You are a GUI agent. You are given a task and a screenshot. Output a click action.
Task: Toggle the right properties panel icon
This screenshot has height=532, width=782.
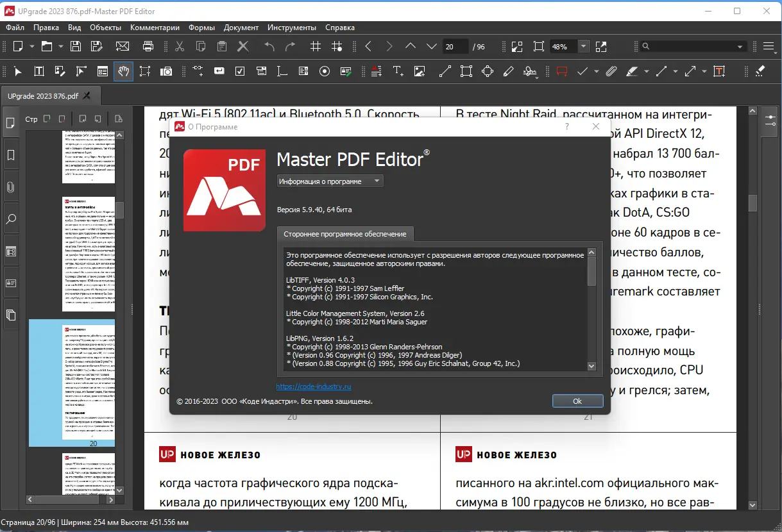(x=770, y=120)
